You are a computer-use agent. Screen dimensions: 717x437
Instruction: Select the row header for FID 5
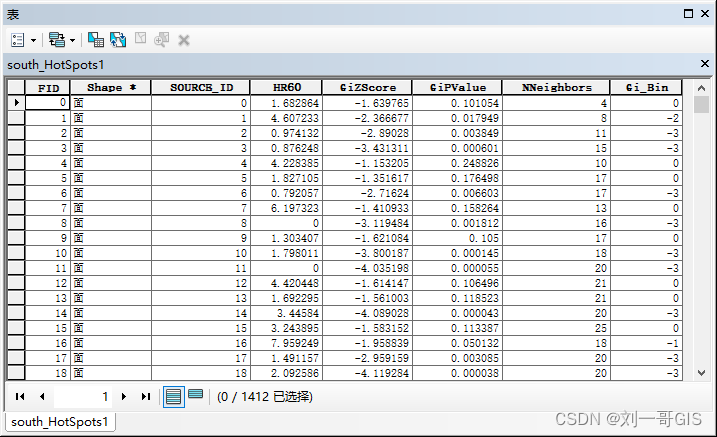pos(16,178)
